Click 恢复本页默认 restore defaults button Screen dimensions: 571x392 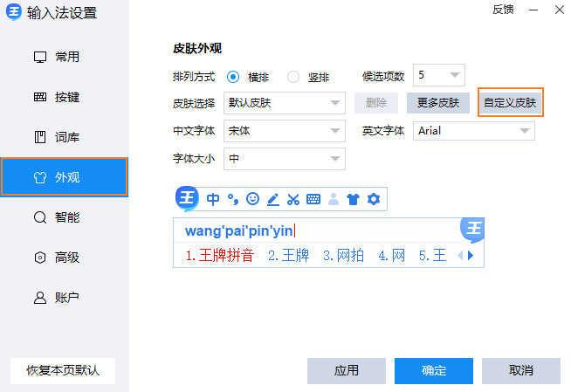(63, 370)
